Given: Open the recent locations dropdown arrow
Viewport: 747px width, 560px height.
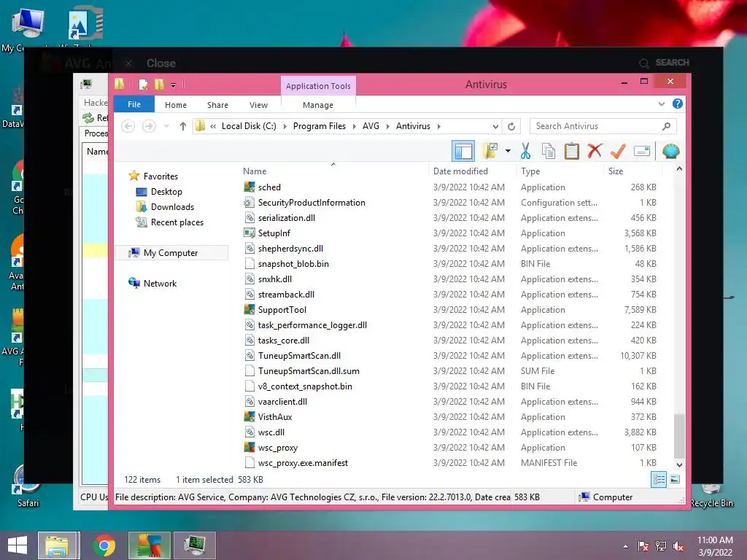Looking at the screenshot, I should click(x=166, y=126).
